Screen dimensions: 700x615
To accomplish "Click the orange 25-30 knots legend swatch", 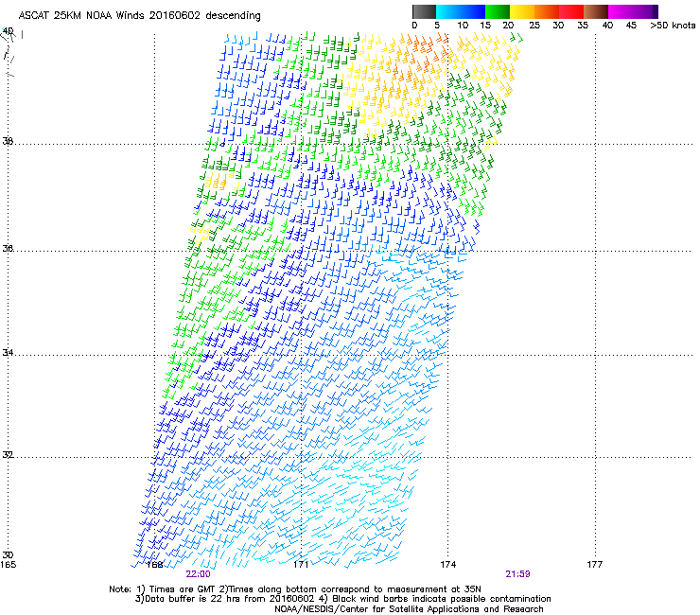I will click(x=547, y=11).
